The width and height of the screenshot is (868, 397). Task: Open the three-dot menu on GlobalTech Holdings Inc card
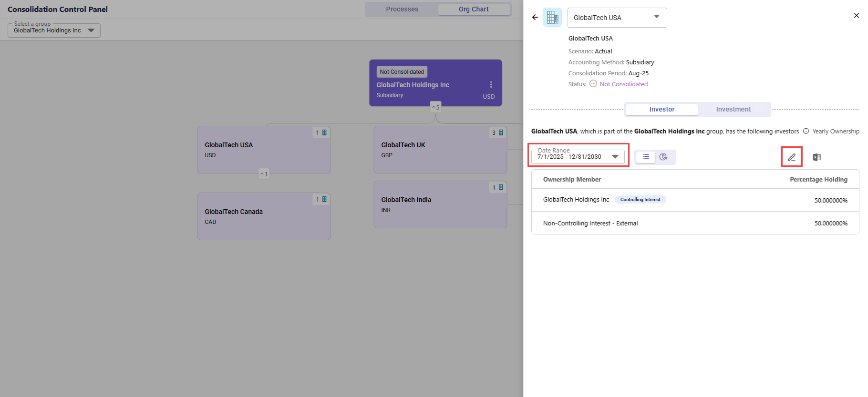(x=491, y=84)
